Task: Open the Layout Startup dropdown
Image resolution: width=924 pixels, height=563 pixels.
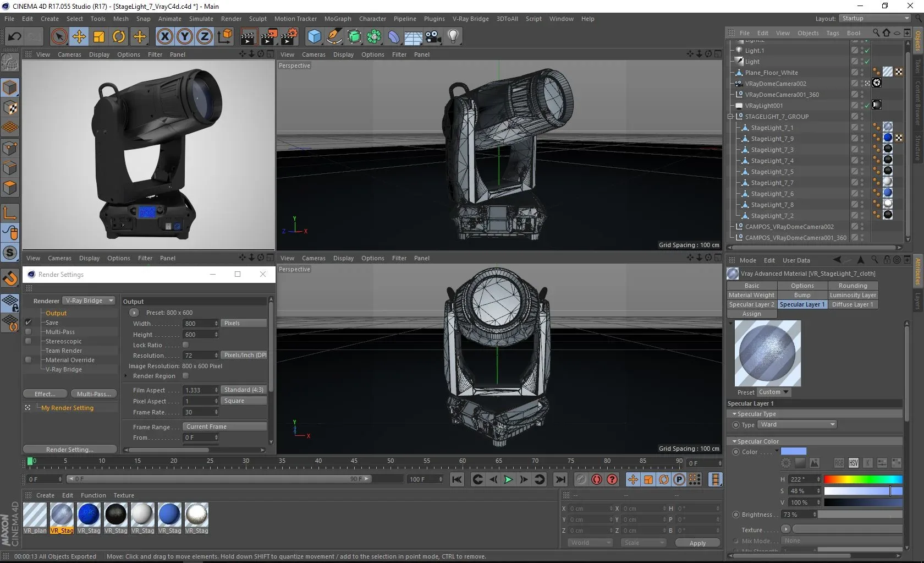Action: (875, 18)
